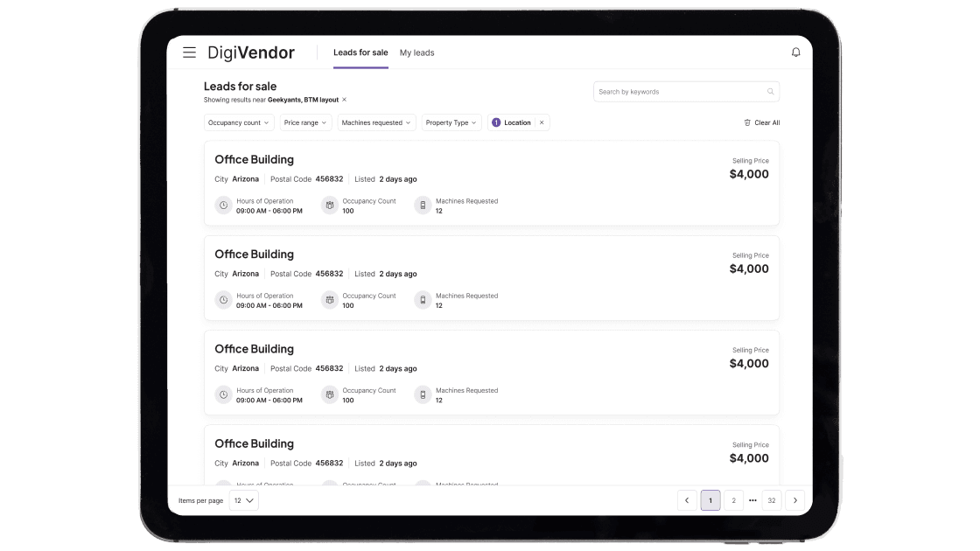Click machines icon in third Office Building card
Image resolution: width=980 pixels, height=551 pixels.
[x=423, y=394]
